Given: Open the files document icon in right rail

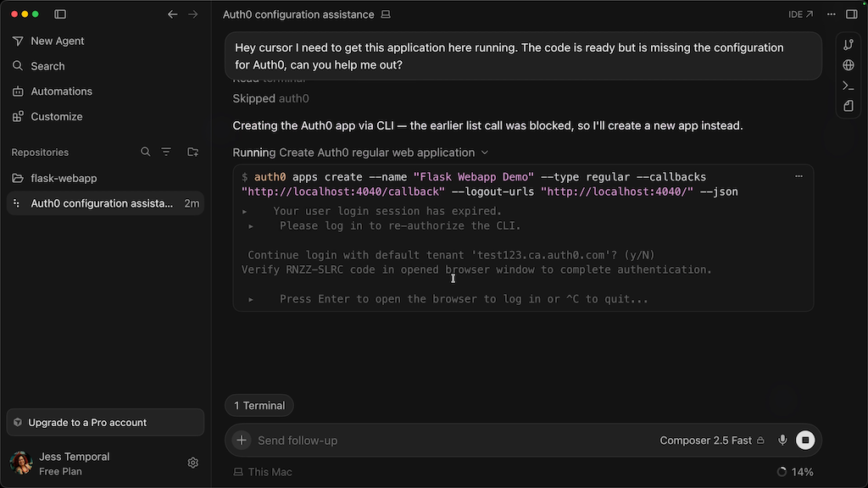Looking at the screenshot, I should tap(848, 106).
